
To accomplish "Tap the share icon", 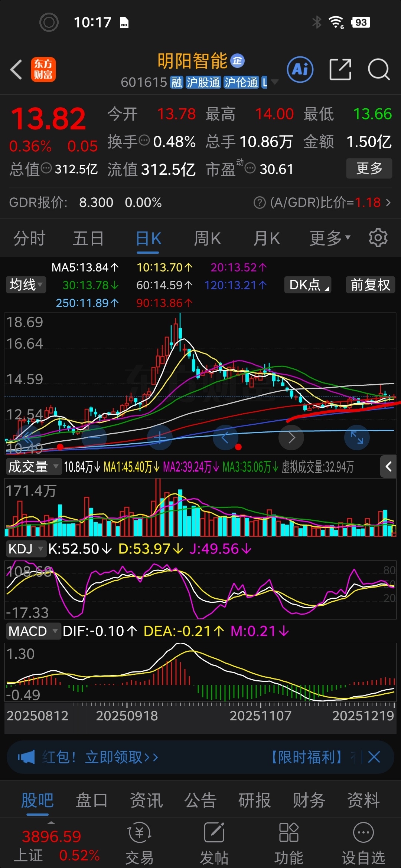I will click(x=340, y=69).
